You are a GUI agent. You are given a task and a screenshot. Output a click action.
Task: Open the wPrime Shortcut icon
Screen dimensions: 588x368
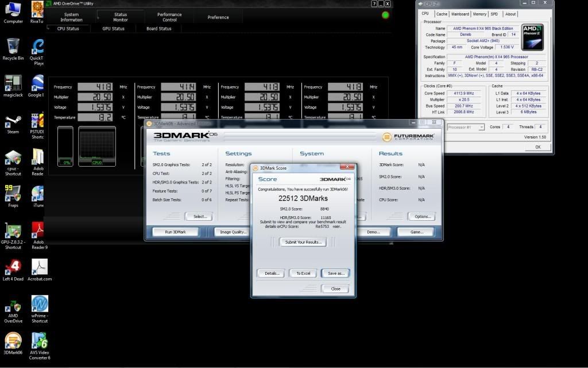pos(40,309)
